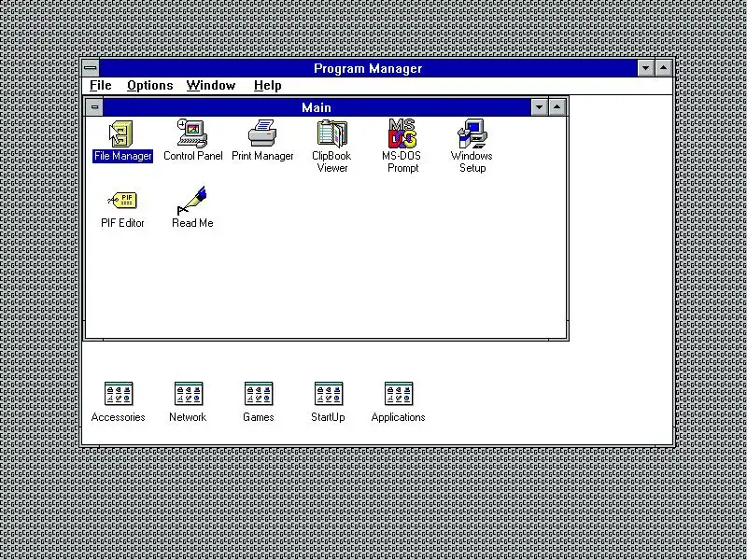Select the File Manager cabinet icon
Image resolution: width=747 pixels, height=560 pixels.
click(122, 133)
